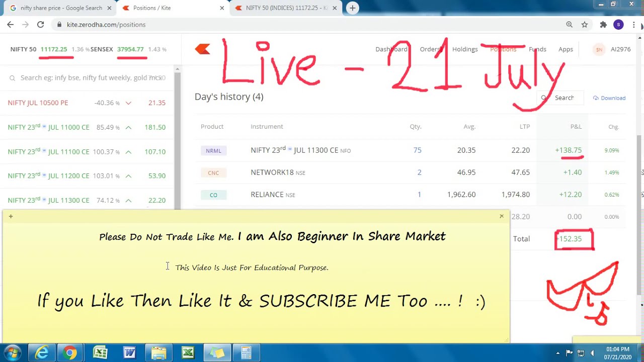Image resolution: width=644 pixels, height=362 pixels.
Task: Open the Funds menu
Action: point(537,49)
